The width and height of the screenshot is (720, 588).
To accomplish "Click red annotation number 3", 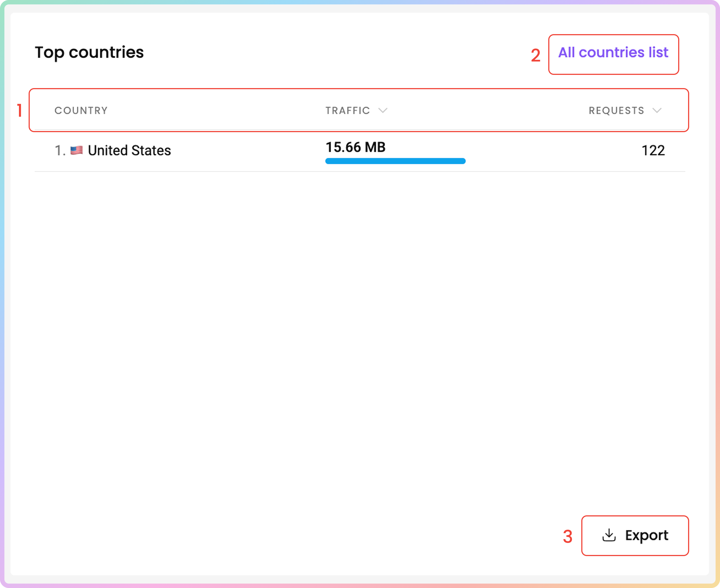I will click(568, 537).
